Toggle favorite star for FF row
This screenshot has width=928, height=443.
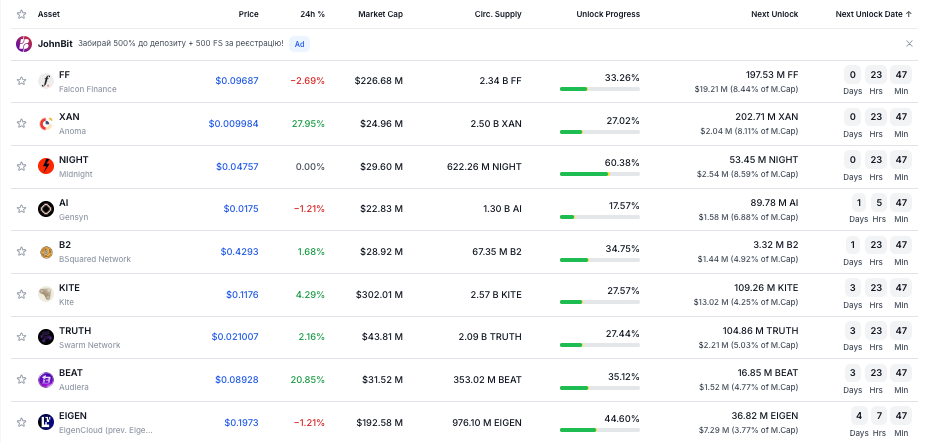(21, 81)
